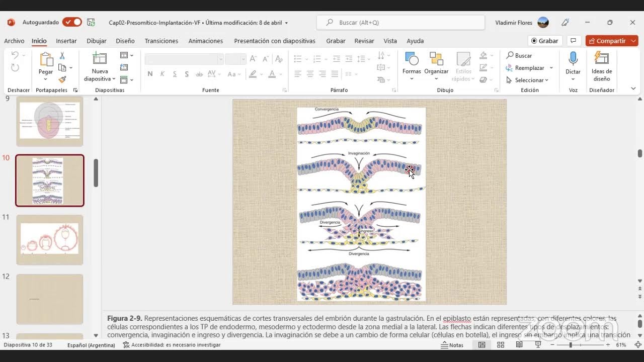Screen dimensions: 644x362
Task: Open the font size dropdown
Action: (243, 59)
